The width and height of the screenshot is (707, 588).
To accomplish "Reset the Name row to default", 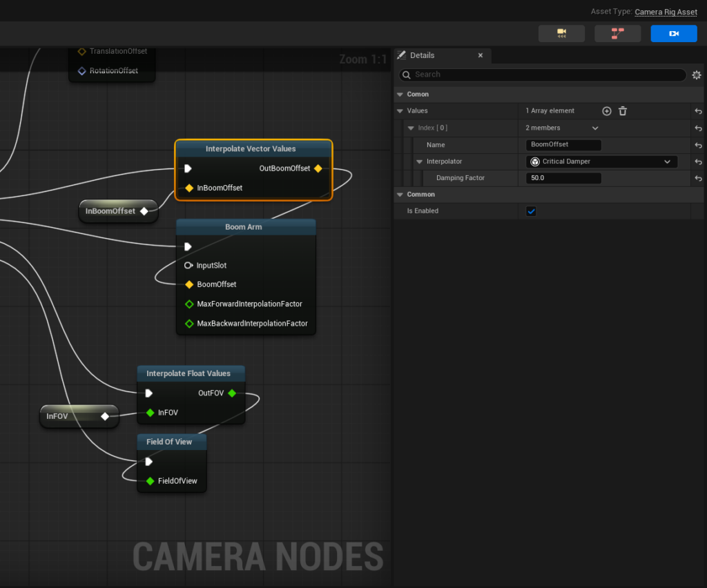I will 699,145.
